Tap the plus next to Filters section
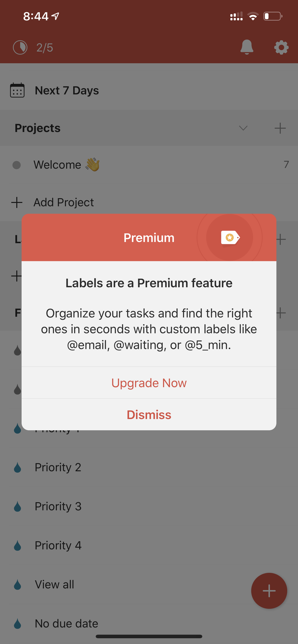Image resolution: width=298 pixels, height=644 pixels. tap(281, 313)
